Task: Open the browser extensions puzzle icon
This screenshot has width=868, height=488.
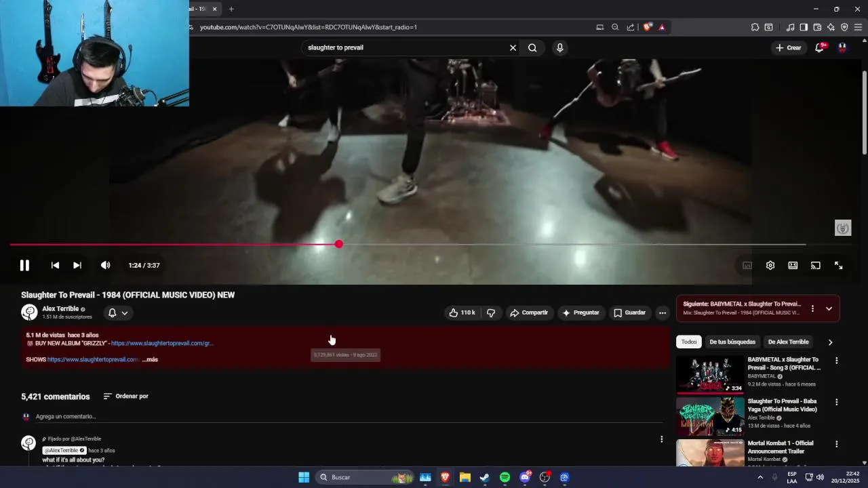Action: [755, 27]
